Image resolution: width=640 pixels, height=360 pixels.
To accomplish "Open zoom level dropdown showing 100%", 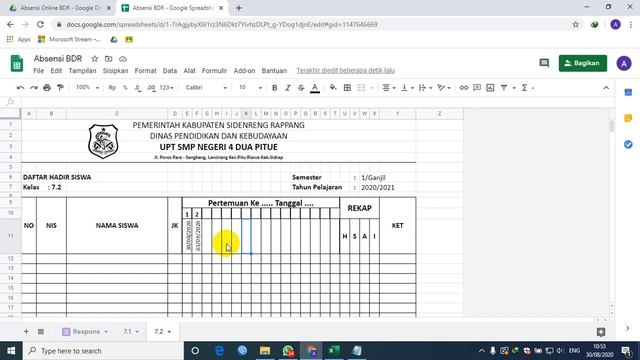I will tap(87, 88).
